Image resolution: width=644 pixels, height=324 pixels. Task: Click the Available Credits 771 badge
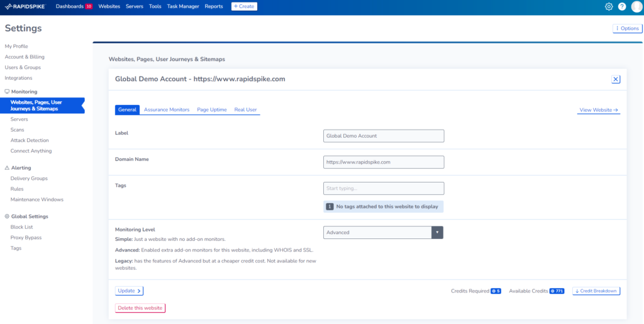tap(557, 291)
